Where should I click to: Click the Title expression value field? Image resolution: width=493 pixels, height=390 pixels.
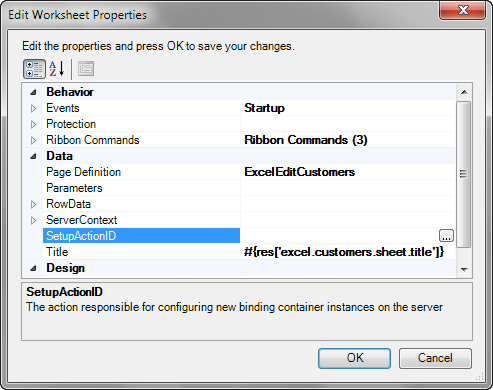point(348,252)
